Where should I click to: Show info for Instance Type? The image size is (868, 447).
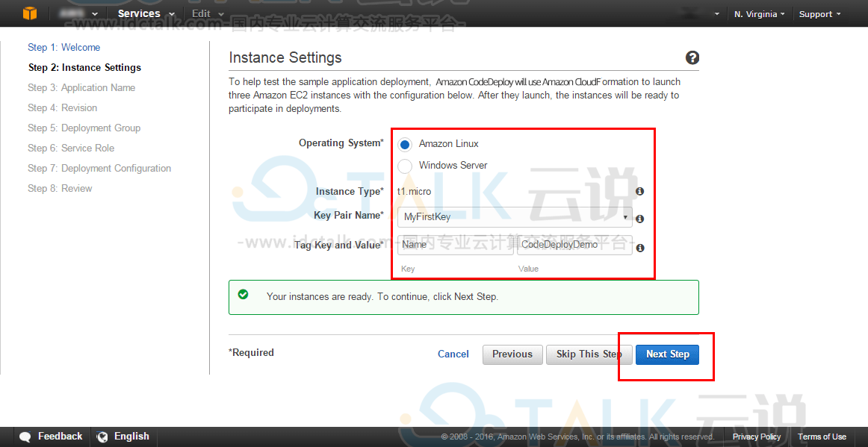coord(640,192)
